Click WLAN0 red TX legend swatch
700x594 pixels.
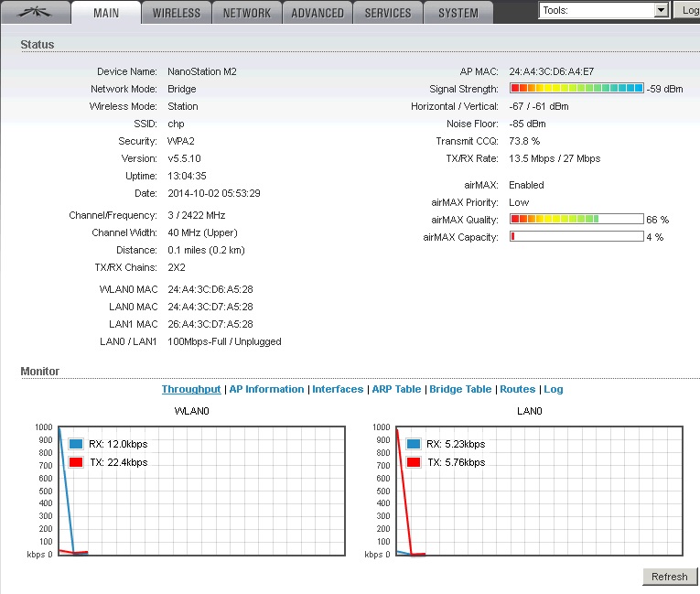pos(76,462)
